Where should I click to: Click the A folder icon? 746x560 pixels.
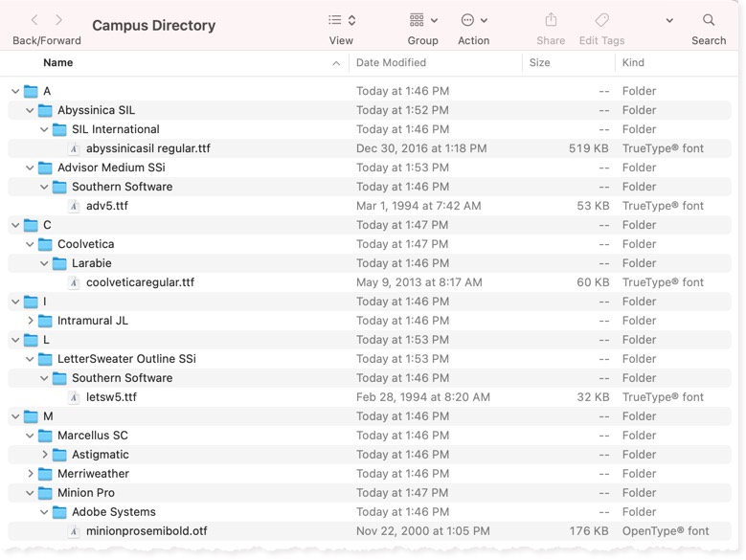pos(31,91)
